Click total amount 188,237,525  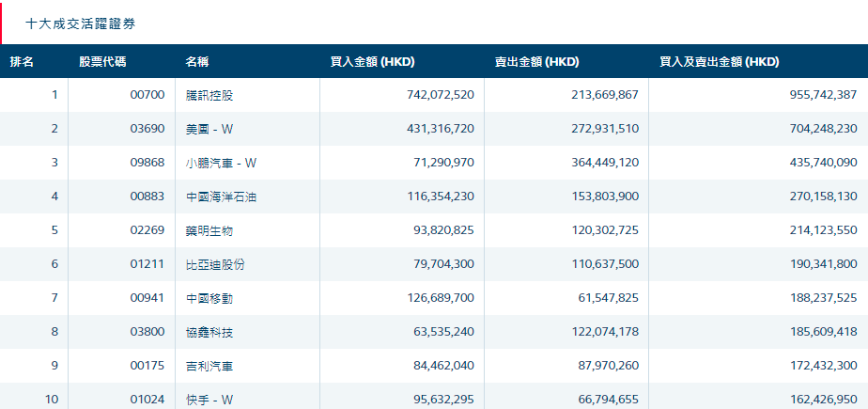click(823, 298)
